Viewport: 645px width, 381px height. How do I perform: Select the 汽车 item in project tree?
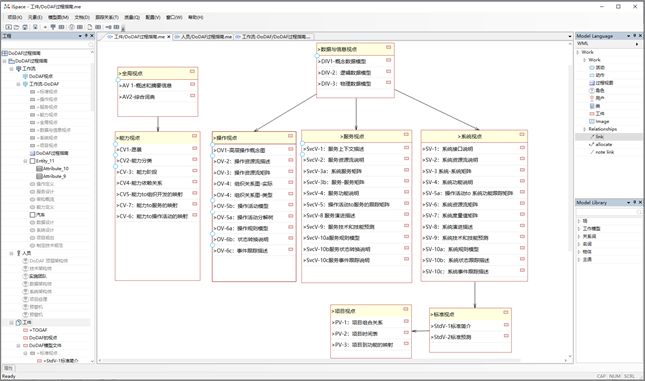pyautogui.click(x=37, y=215)
